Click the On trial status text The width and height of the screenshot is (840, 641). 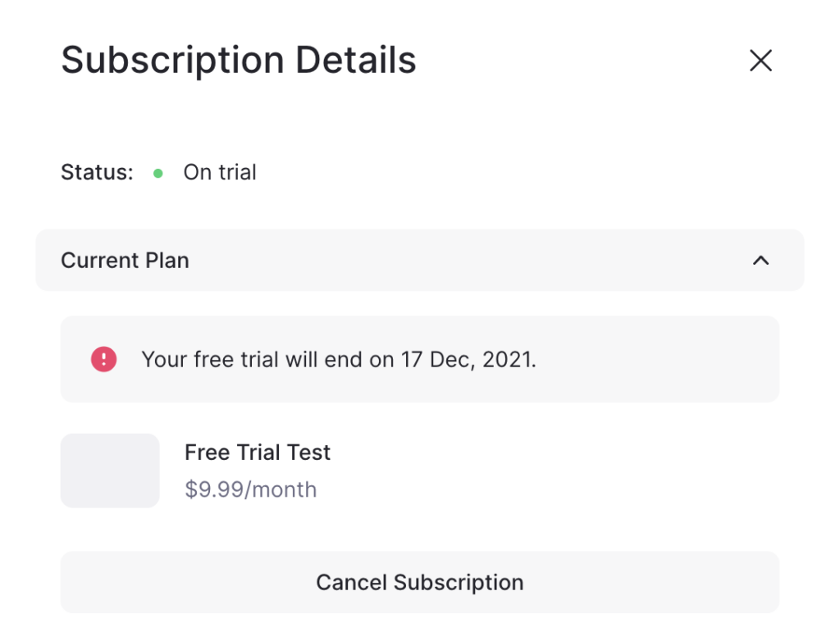coord(220,172)
